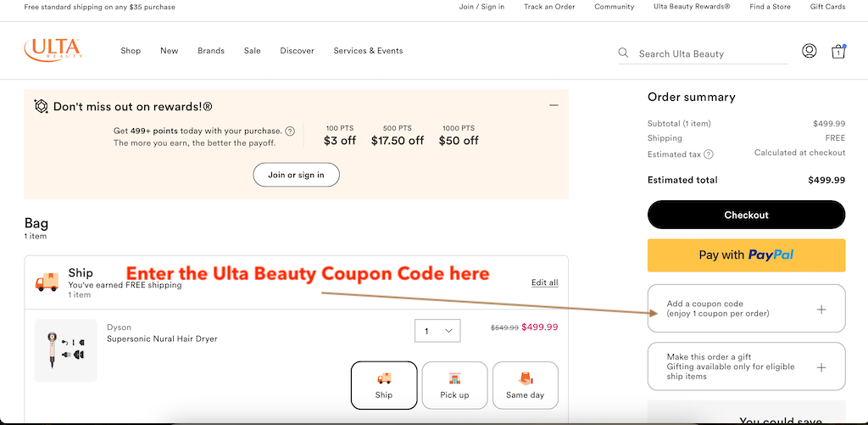The height and width of the screenshot is (425, 868).
Task: Select the Pick up delivery option
Action: pyautogui.click(x=454, y=385)
